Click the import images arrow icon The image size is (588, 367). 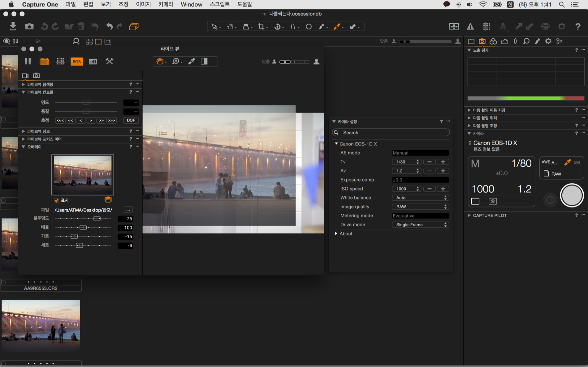tap(13, 27)
